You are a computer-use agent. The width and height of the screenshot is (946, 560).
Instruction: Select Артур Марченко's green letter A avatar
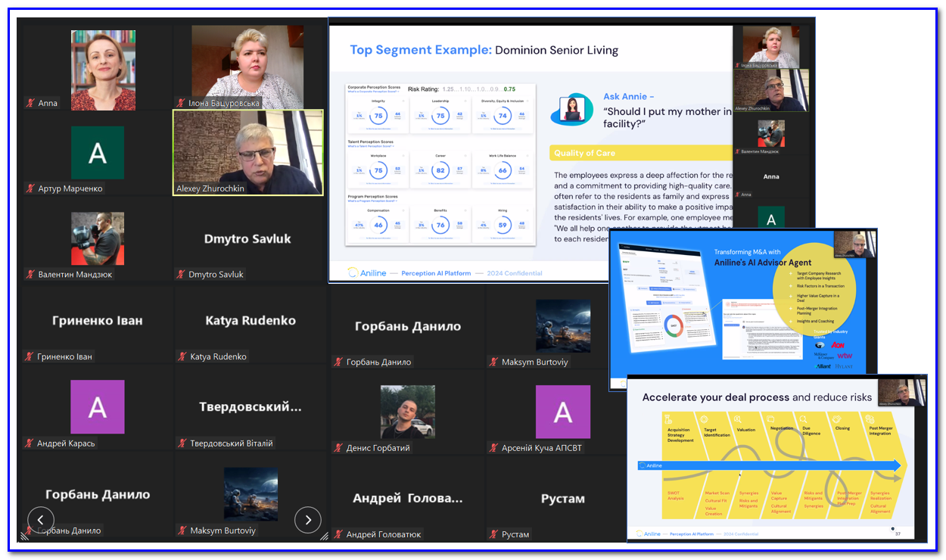pyautogui.click(x=98, y=153)
